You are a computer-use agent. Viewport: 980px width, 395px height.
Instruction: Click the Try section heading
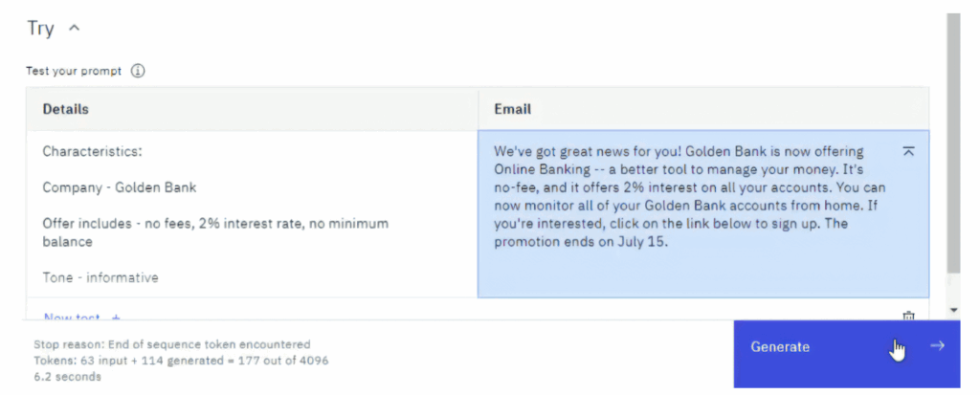40,28
